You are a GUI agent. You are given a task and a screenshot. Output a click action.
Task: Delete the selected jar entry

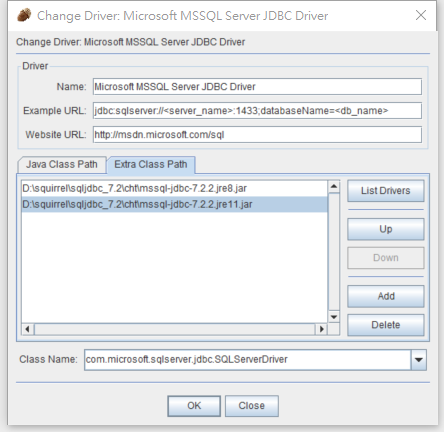[386, 325]
